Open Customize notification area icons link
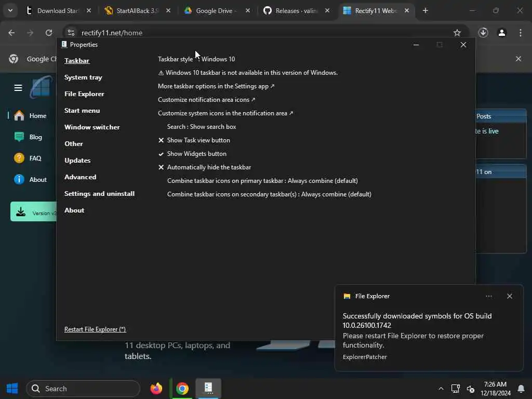Image resolution: width=532 pixels, height=399 pixels. coord(206,100)
